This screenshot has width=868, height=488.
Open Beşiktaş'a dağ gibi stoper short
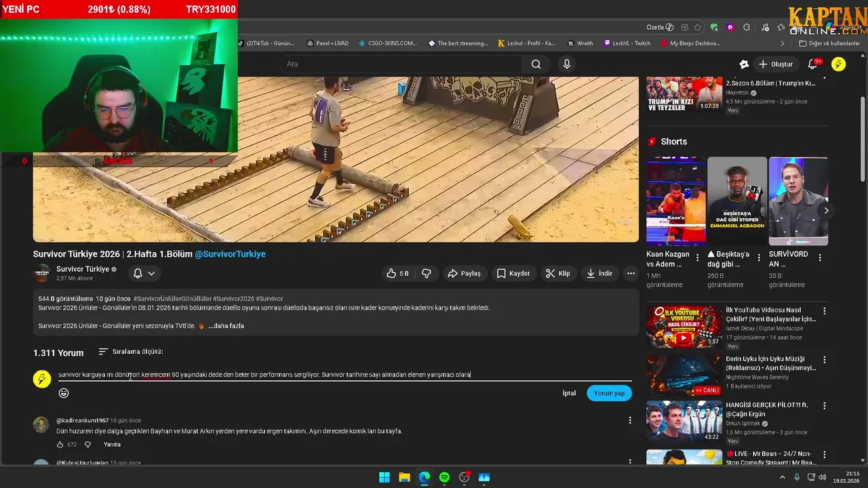point(737,201)
